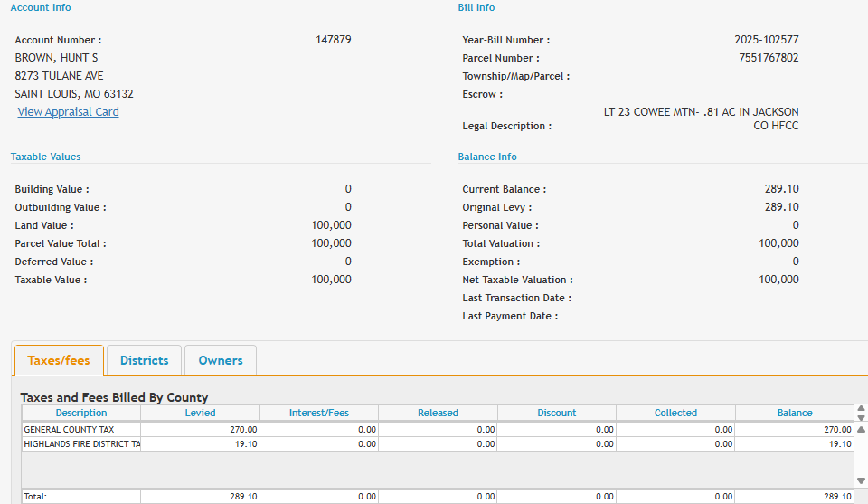Click header down arrow beside Balance column
868x504 pixels.
(861, 417)
